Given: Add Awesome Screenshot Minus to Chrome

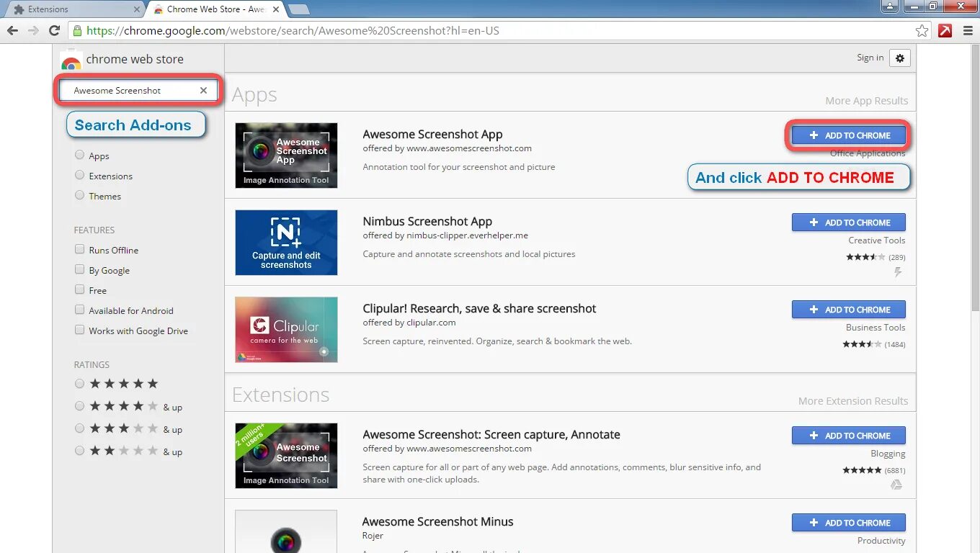Looking at the screenshot, I should tap(849, 523).
